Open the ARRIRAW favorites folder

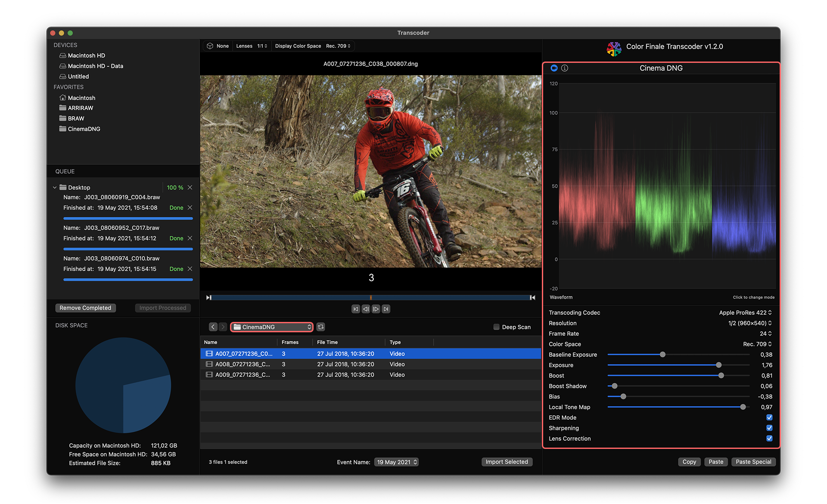point(76,108)
